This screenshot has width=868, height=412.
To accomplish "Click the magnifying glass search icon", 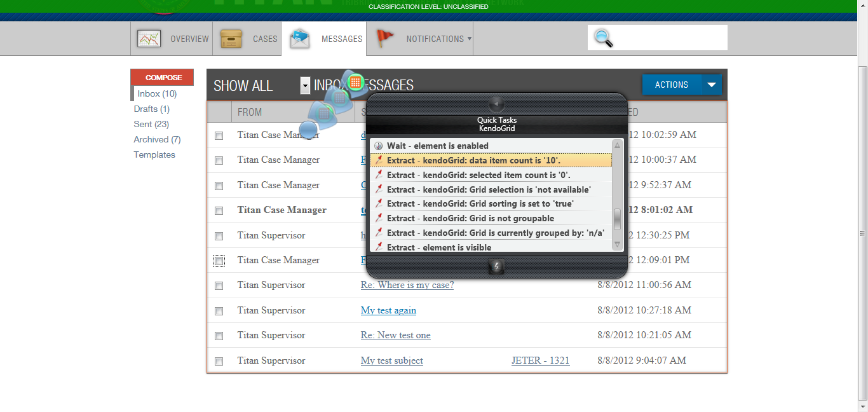I will 603,38.
